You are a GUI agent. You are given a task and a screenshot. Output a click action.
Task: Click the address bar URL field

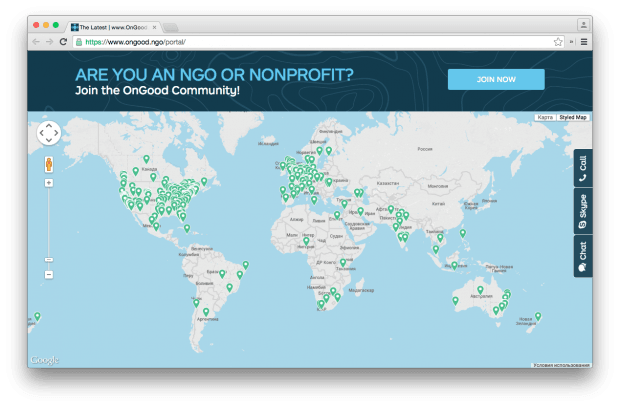click(x=300, y=42)
